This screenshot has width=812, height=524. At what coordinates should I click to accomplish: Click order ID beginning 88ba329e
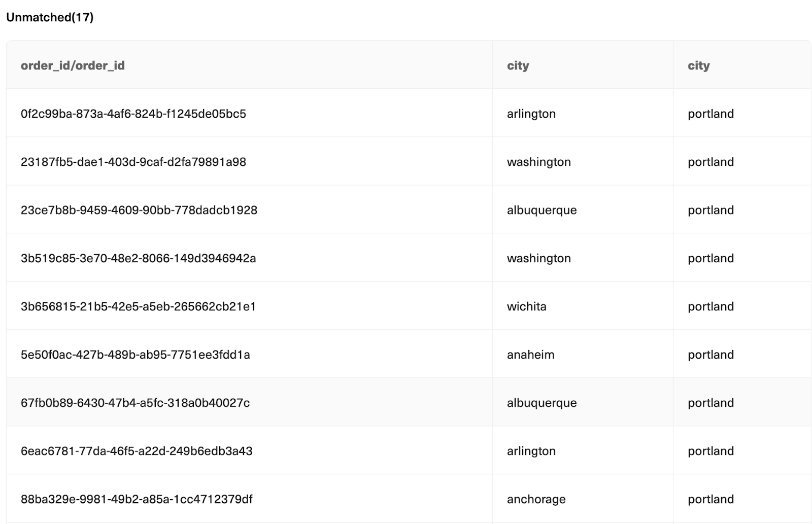coord(136,499)
